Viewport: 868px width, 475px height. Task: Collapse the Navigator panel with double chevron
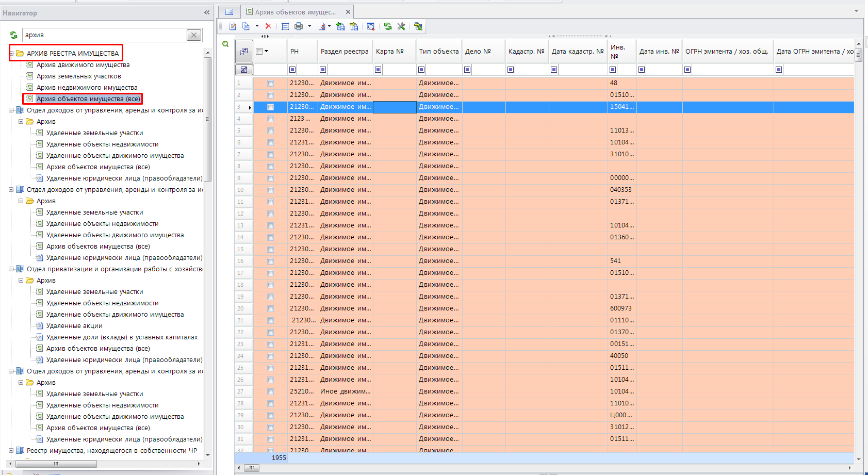coord(207,12)
